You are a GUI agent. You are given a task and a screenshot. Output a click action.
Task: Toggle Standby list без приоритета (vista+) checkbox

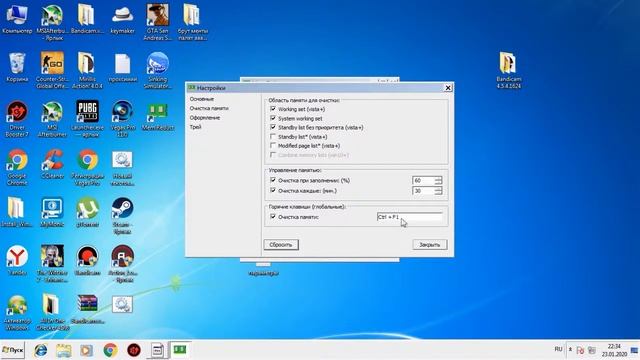273,127
